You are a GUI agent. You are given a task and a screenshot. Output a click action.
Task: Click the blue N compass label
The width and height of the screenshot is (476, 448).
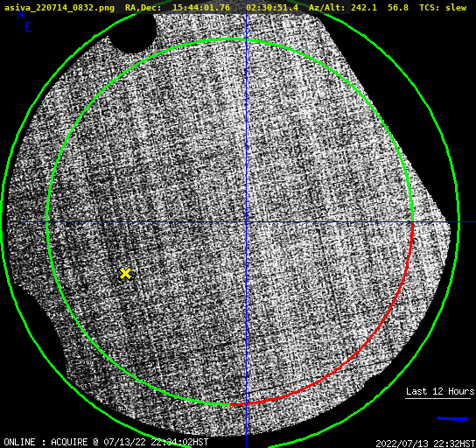tap(20, 14)
